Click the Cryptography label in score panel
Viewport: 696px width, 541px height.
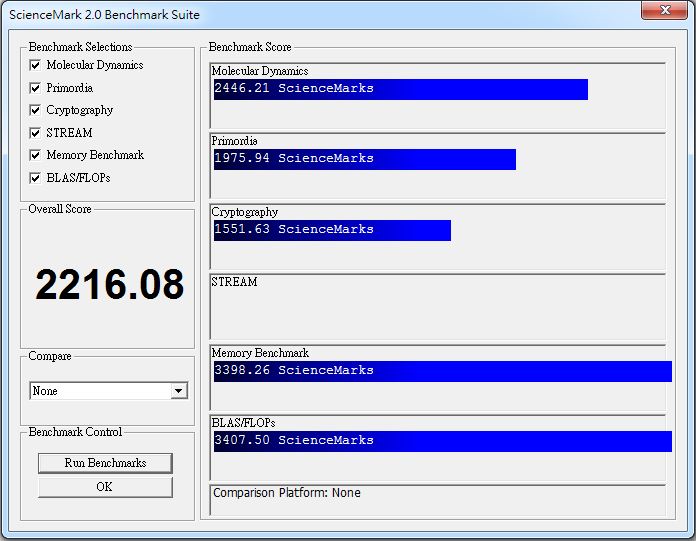click(x=245, y=212)
